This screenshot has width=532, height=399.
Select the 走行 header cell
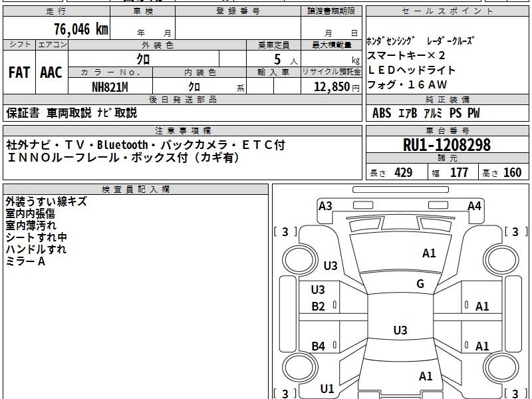click(57, 11)
